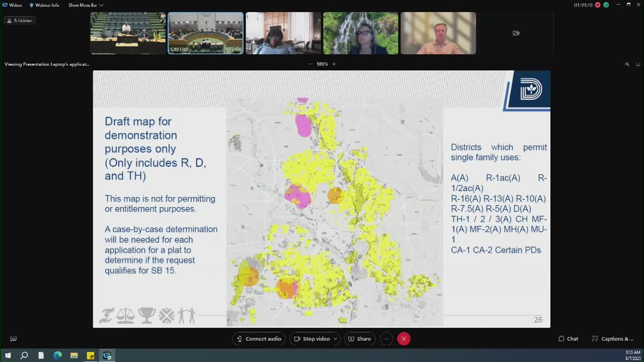Click 'CA-1 CA-2 Certain PDs' text
The image size is (644, 362).
click(x=496, y=250)
